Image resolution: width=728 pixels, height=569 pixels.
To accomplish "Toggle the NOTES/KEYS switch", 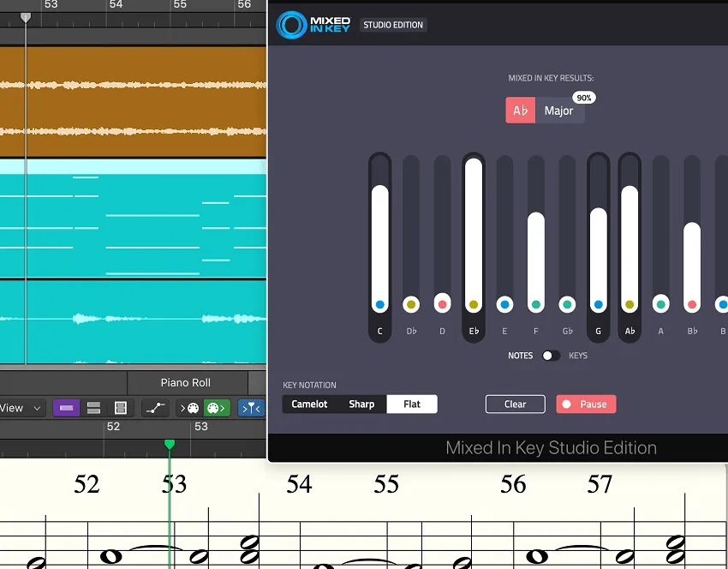I will [x=551, y=356].
